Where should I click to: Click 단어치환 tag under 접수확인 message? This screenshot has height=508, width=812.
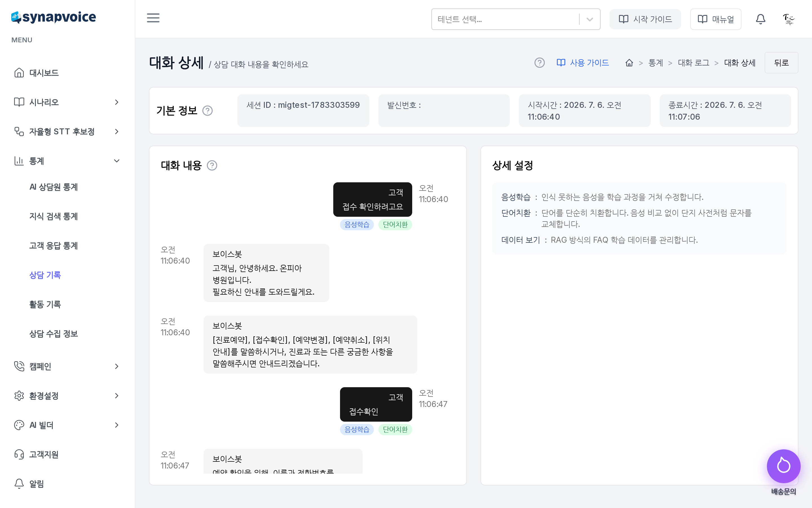coord(395,429)
